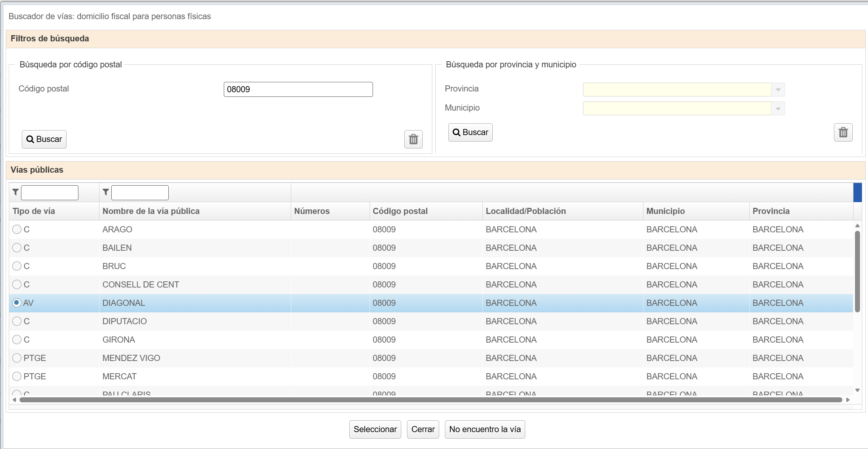Click filter funnel icon for street name
868x449 pixels.
click(x=106, y=192)
